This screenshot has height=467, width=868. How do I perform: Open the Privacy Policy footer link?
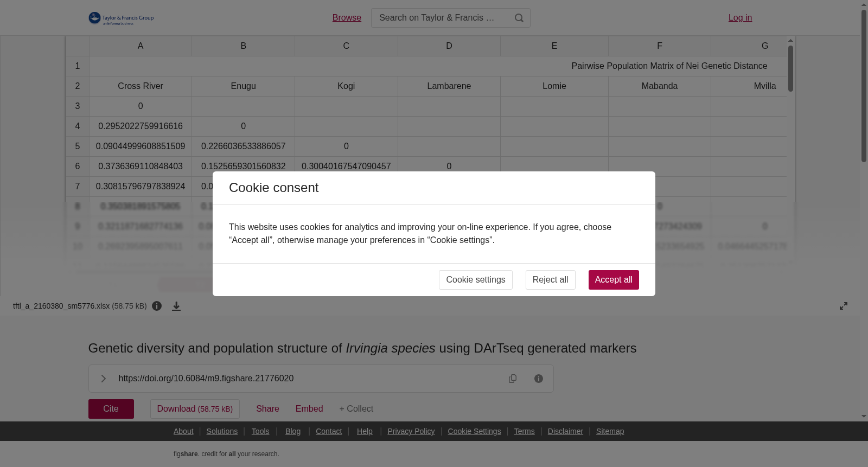tap(411, 431)
